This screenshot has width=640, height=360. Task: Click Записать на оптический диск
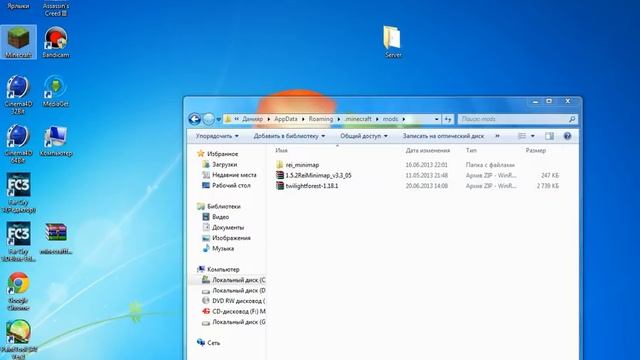click(443, 136)
